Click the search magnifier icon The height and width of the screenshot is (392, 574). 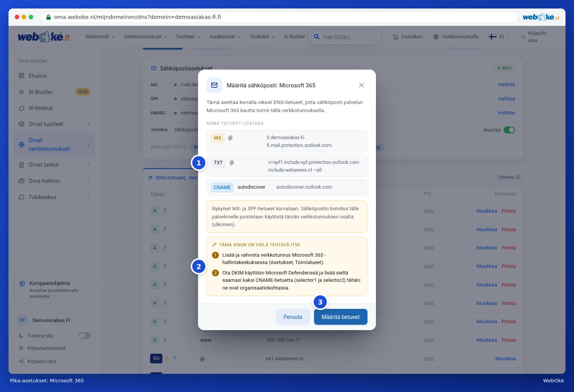pyautogui.click(x=316, y=37)
